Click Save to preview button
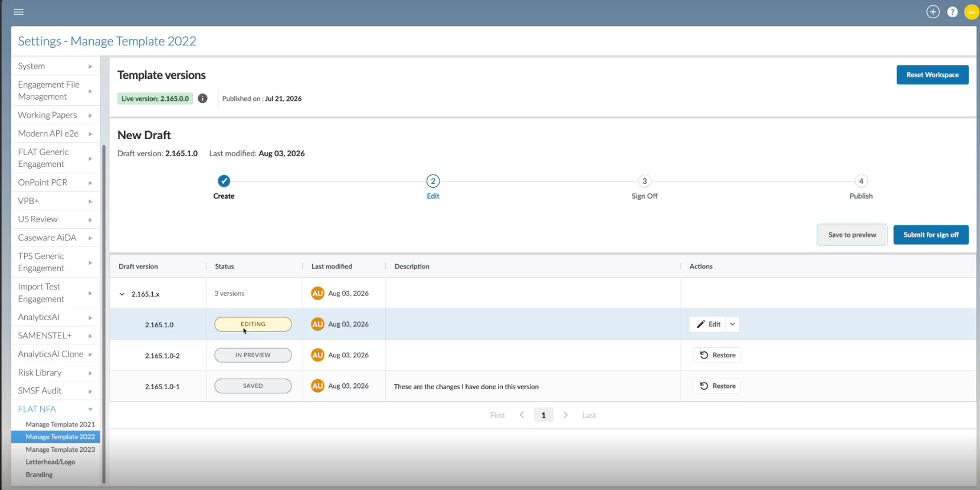 coord(852,235)
